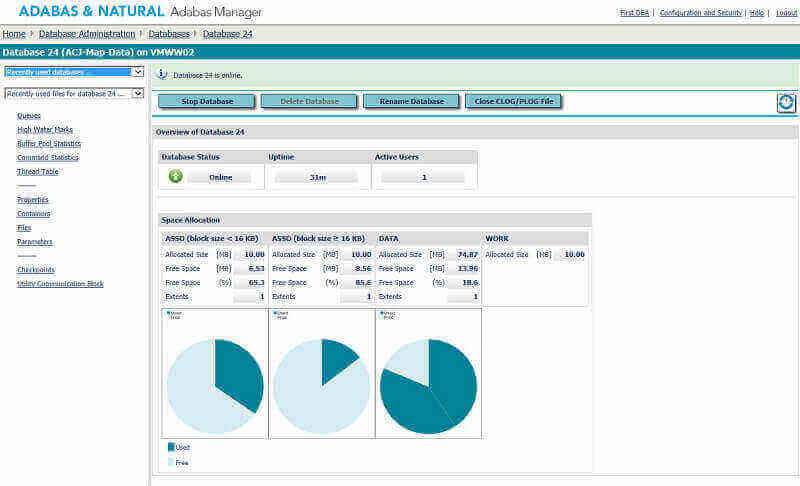800x486 pixels.
Task: Open Databases breadcrumb link
Action: tap(169, 34)
